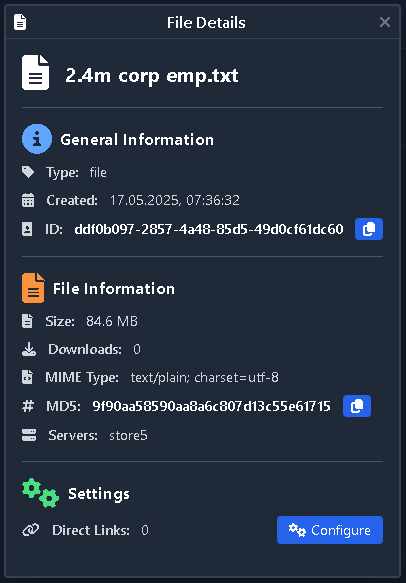
Task: Copy the MD5 hash value
Action: click(x=357, y=406)
